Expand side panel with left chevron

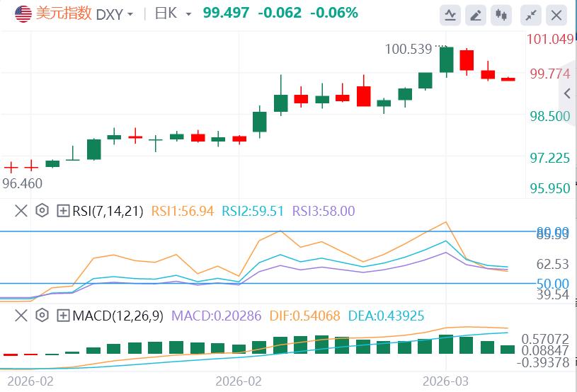click(x=567, y=93)
